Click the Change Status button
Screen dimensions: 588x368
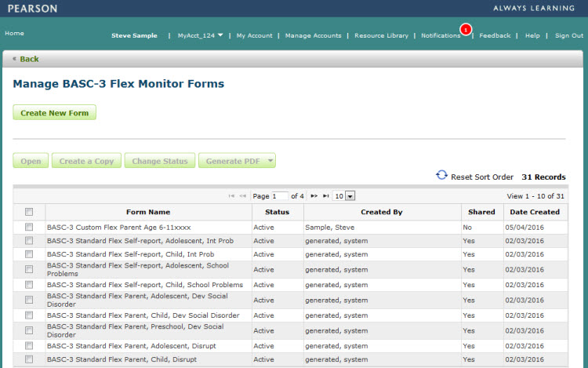160,161
